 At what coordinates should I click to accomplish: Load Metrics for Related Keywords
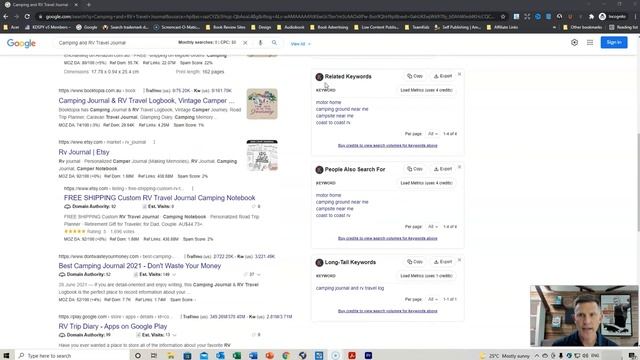pyautogui.click(x=427, y=90)
